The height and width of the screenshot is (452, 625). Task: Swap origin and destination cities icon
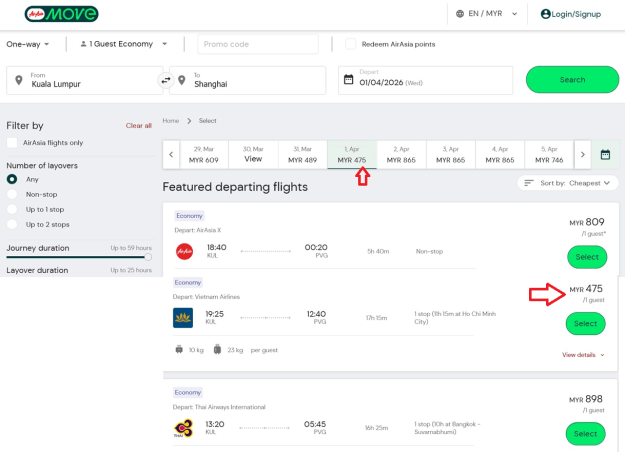click(x=165, y=80)
